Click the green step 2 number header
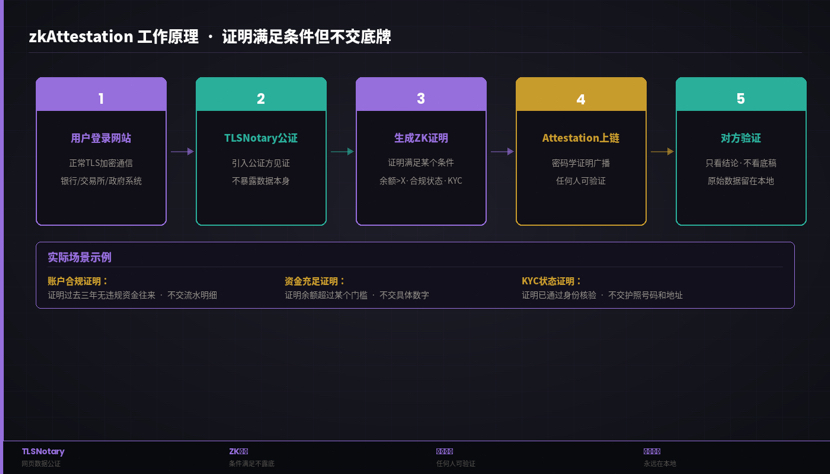The width and height of the screenshot is (830, 474). point(261,96)
